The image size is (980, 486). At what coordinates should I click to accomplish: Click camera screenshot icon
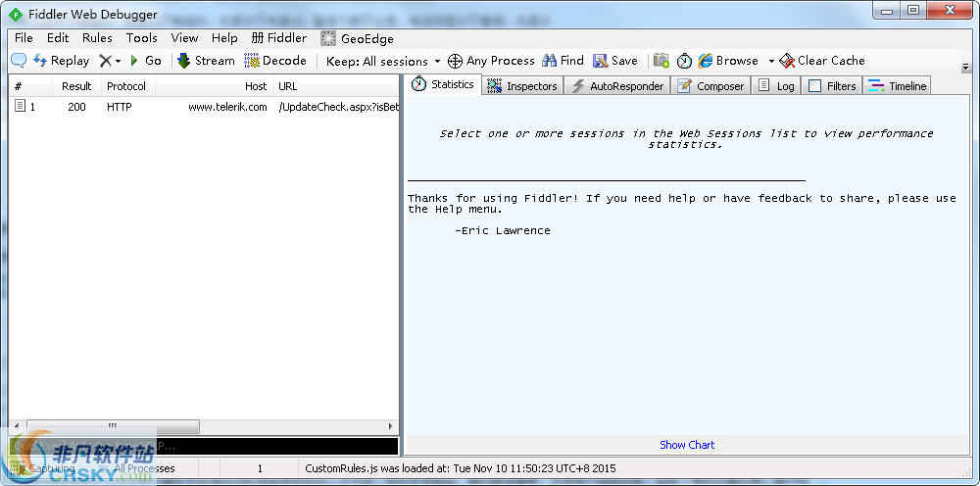pos(661,61)
